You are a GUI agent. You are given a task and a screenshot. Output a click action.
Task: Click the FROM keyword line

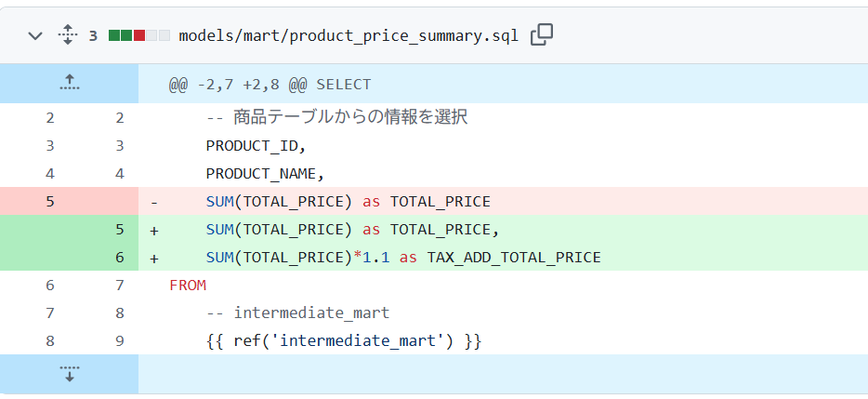(x=503, y=286)
